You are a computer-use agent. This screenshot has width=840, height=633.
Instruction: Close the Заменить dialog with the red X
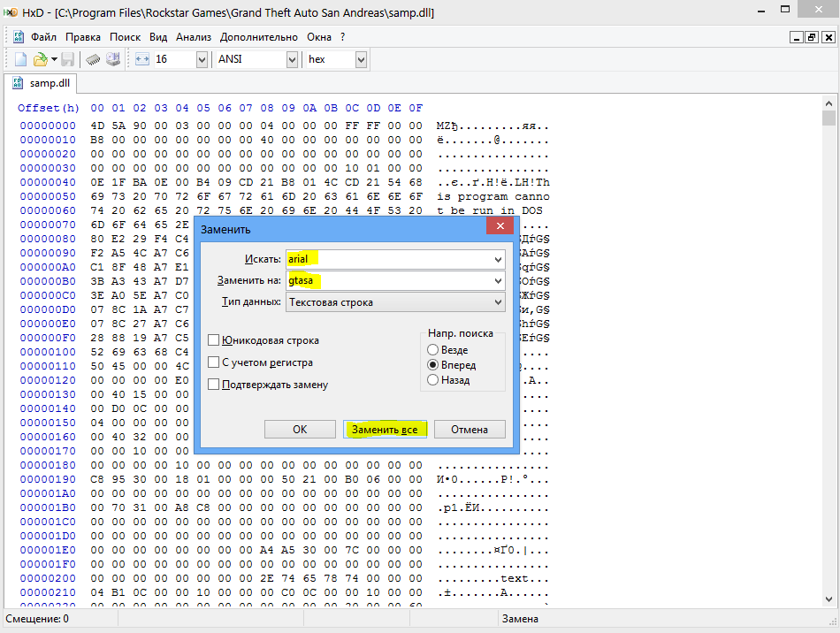tap(500, 225)
